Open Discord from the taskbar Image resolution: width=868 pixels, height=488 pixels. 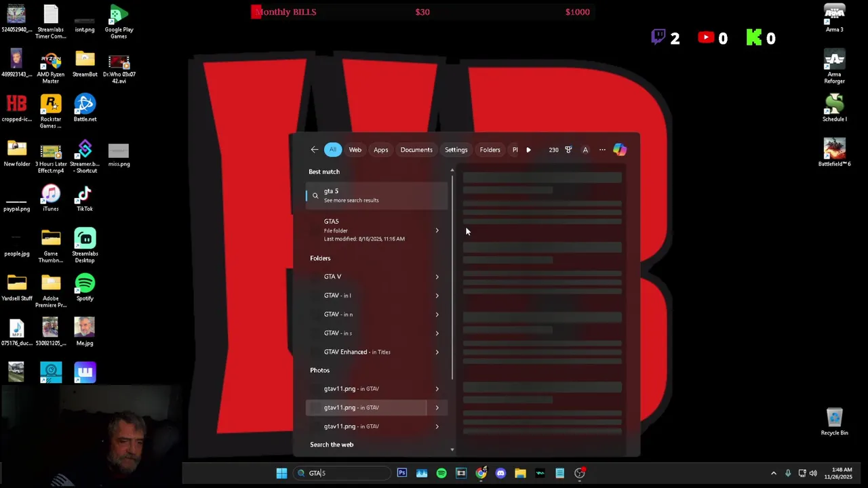tap(500, 473)
